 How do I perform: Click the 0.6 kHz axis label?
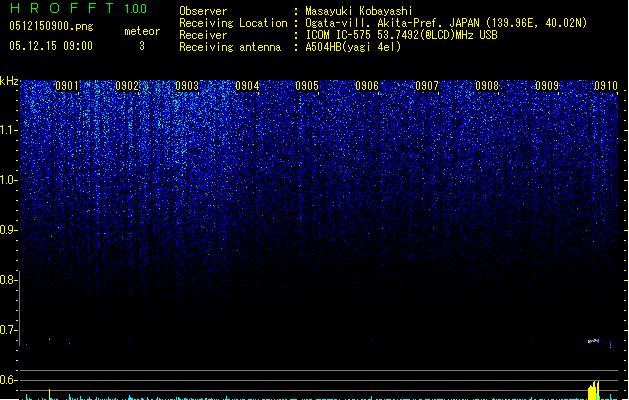pyautogui.click(x=8, y=380)
